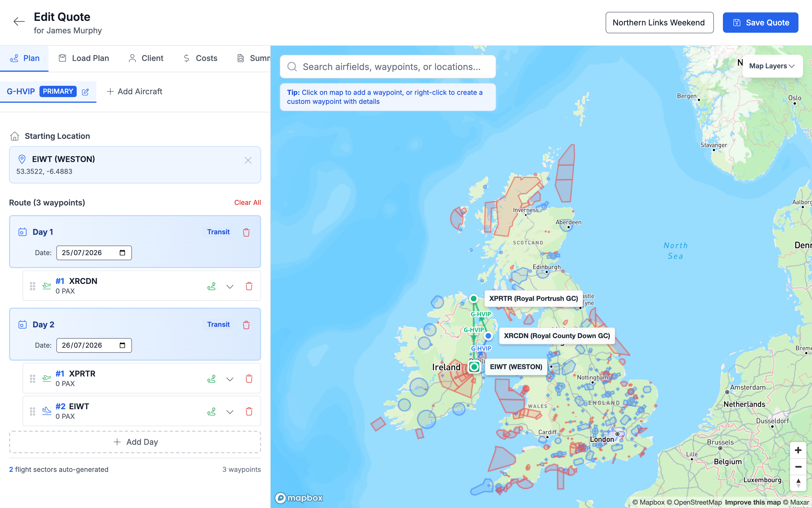Expand the XPRTR waypoint details

[230, 379]
